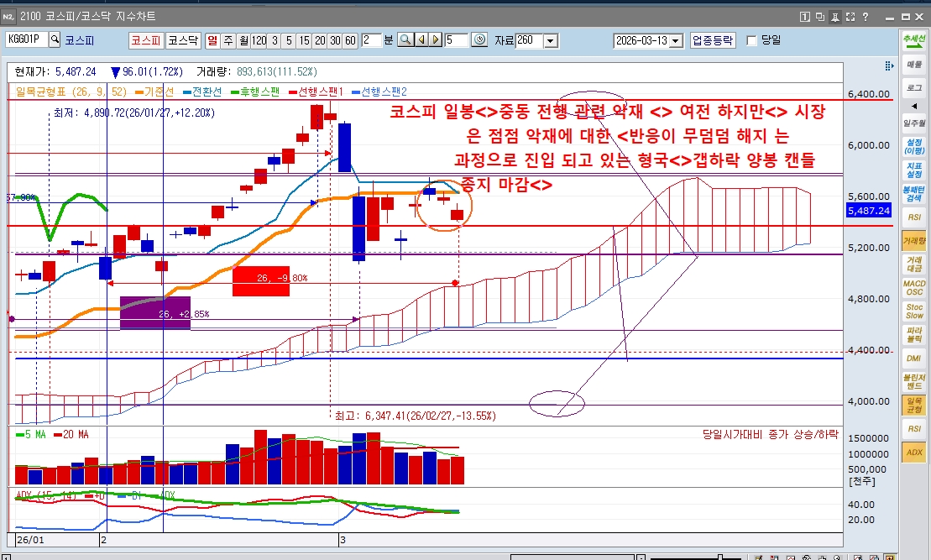Pin the window with the title bar pushpin
Image resolution: width=931 pixels, height=560 pixels.
[x=834, y=15]
